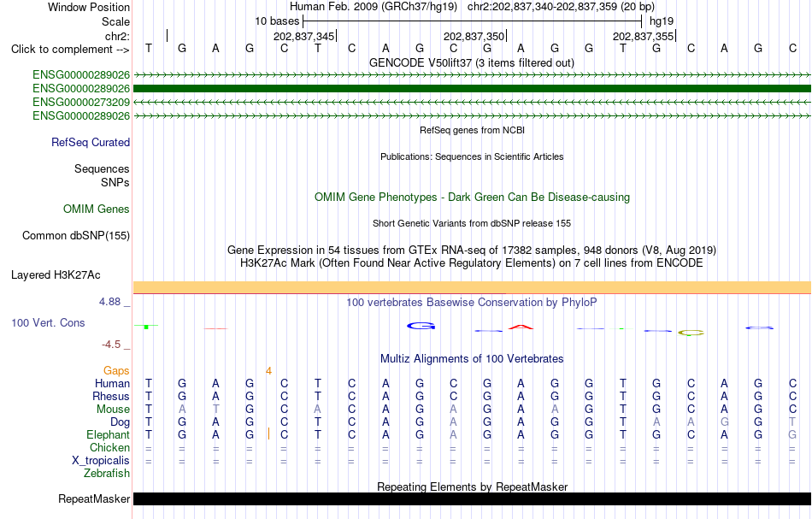Screen dimensions: 812x519
Task: Click the OMIM Gene Phenotypes title
Action: click(x=472, y=198)
